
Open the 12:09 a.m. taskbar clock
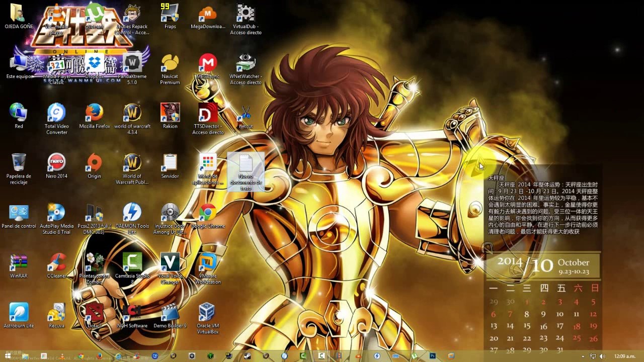coord(624,356)
